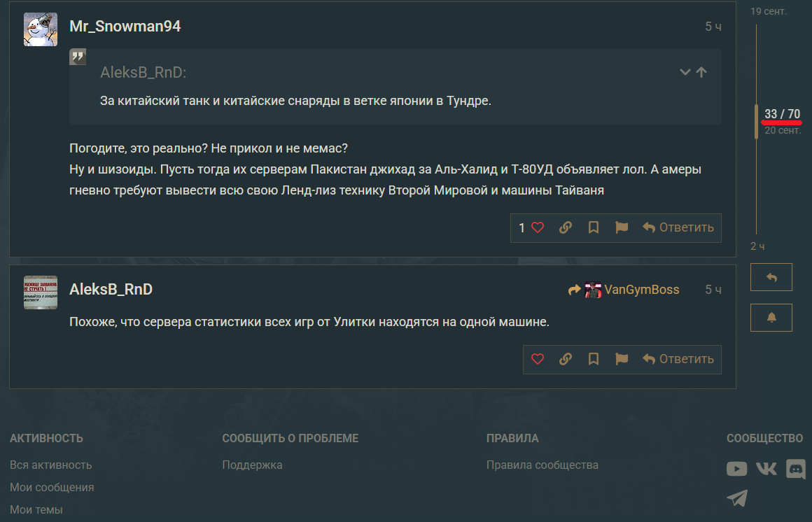
Task: Bookmark Mr_Snowman94's post
Action: pos(594,227)
